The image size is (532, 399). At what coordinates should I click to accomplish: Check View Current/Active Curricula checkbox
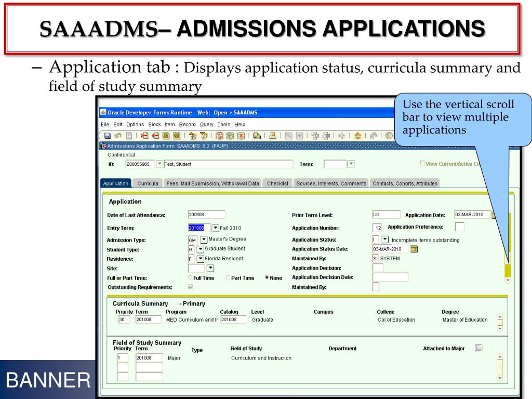pos(422,163)
